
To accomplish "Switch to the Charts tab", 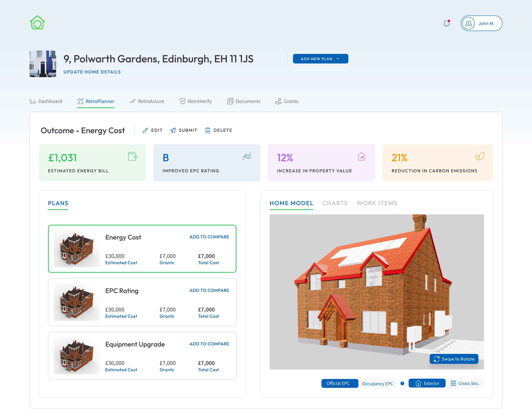I will [335, 203].
